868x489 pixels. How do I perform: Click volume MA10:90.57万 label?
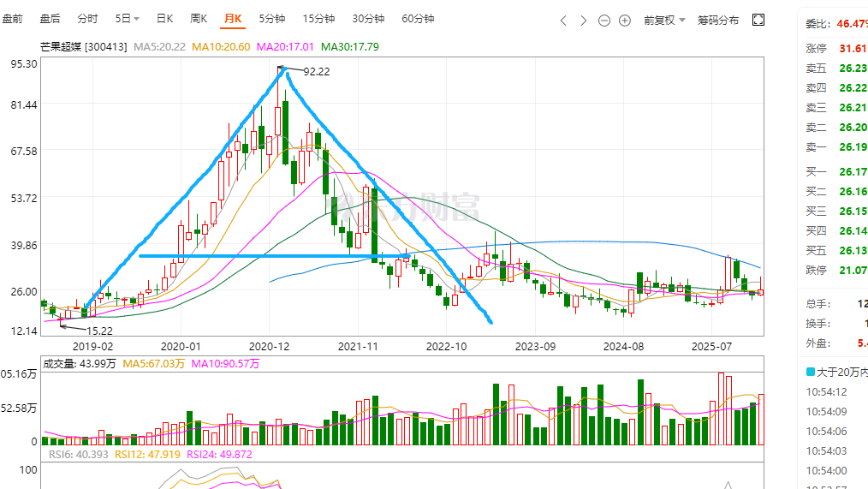pyautogui.click(x=225, y=364)
